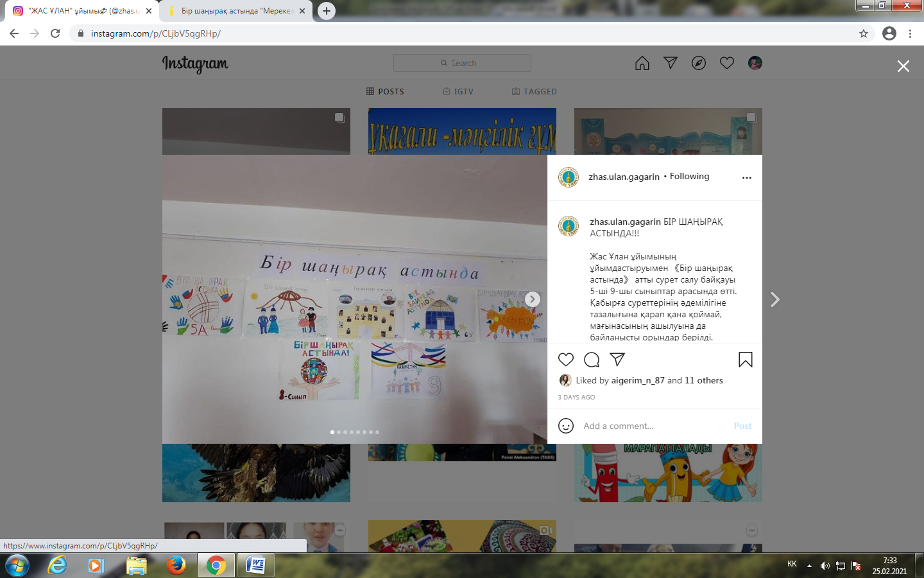Go to Instagram home feed icon
924x578 pixels.
[642, 63]
